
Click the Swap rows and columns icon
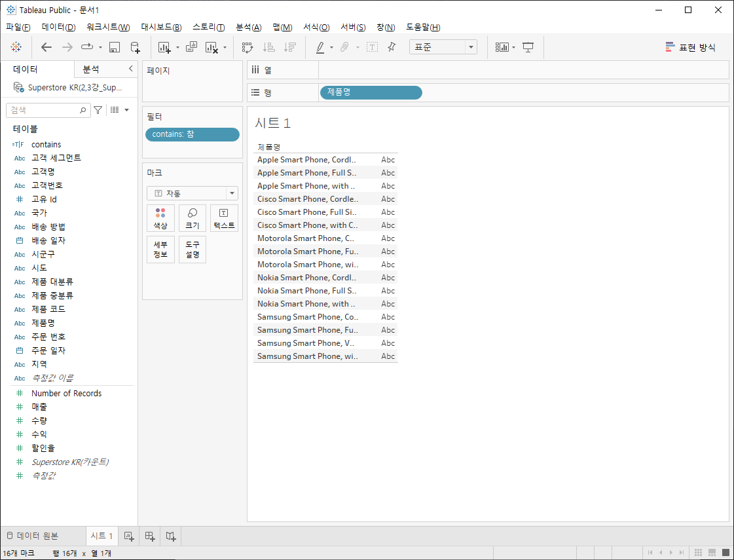[x=247, y=47]
